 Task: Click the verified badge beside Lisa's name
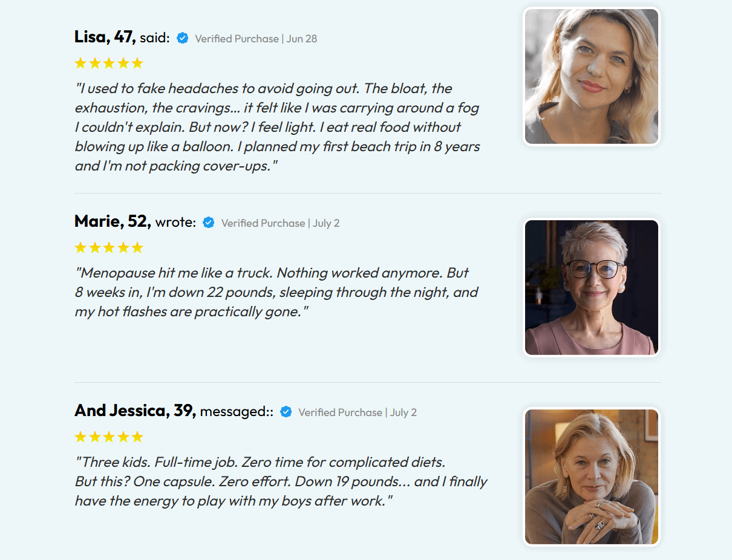pos(182,38)
